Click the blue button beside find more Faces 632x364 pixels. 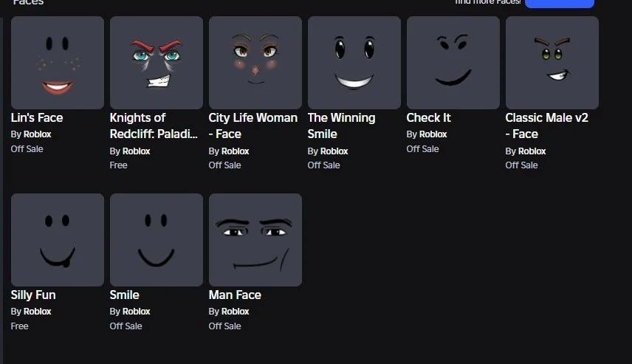[x=560, y=3]
